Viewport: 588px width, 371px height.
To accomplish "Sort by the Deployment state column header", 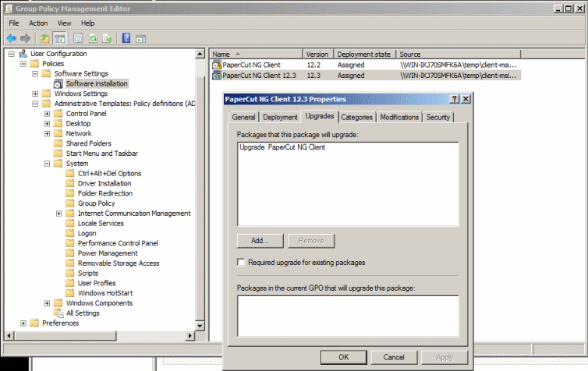I will (363, 55).
